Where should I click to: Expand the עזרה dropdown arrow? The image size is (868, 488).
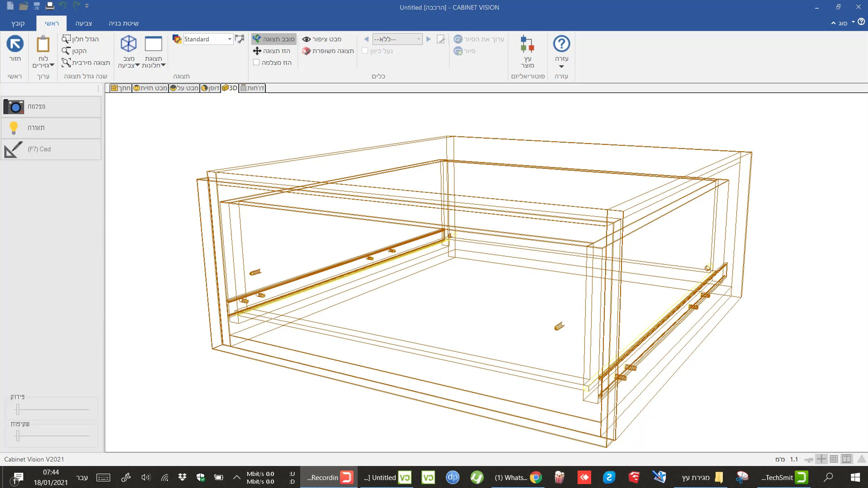561,66
